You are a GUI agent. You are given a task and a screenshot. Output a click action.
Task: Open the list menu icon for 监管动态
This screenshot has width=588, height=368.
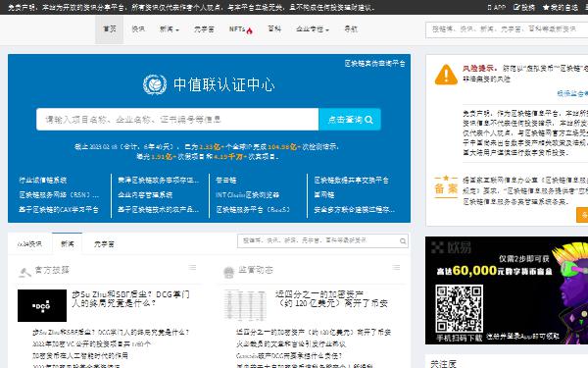pyautogui.click(x=396, y=267)
